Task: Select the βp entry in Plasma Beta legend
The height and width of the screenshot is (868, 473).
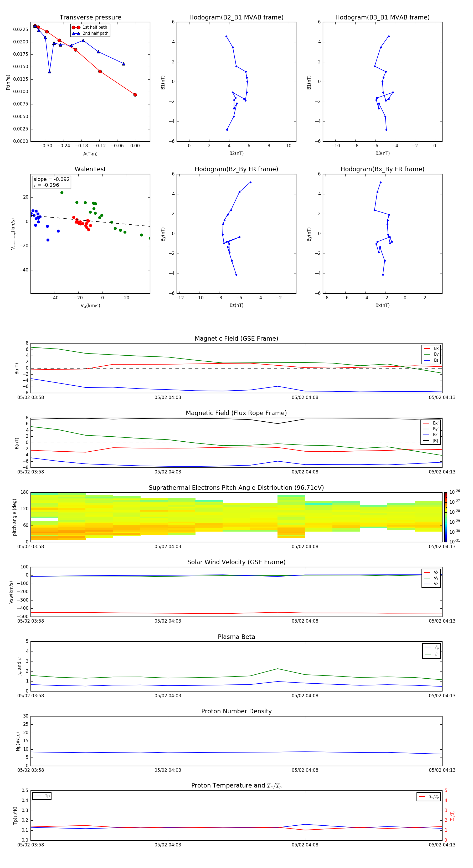Action: coord(431,647)
